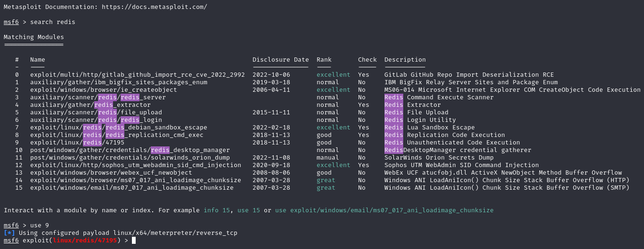Click the 'use 9' command text
644x249 pixels.
(x=40, y=225)
